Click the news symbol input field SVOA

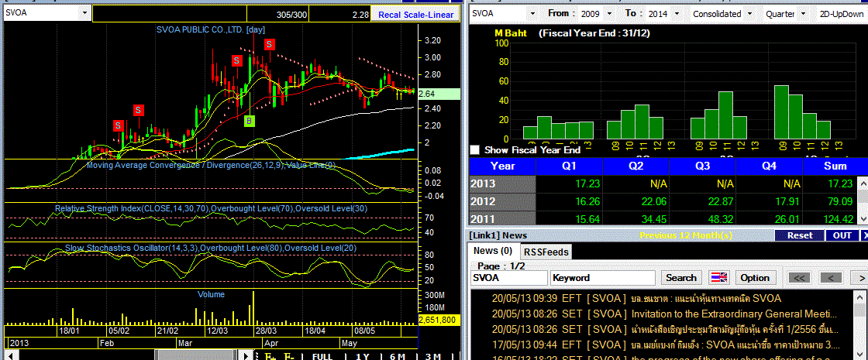click(508, 278)
